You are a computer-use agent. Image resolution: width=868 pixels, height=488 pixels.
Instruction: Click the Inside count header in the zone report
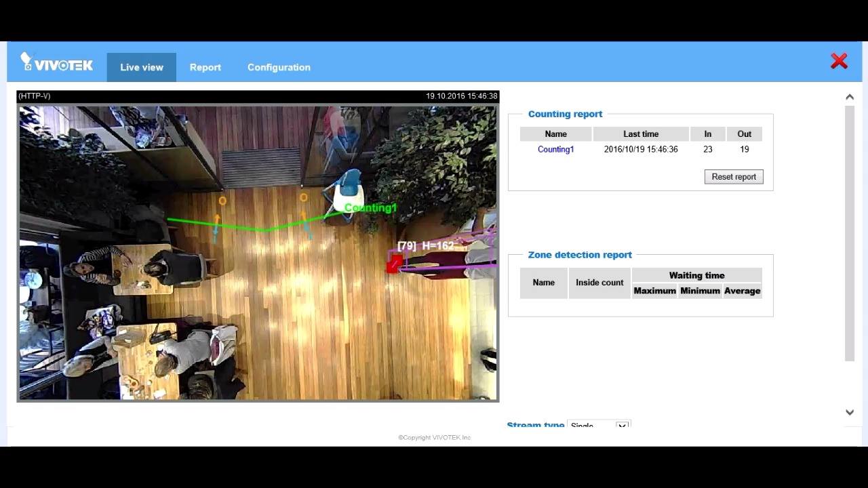tap(599, 283)
